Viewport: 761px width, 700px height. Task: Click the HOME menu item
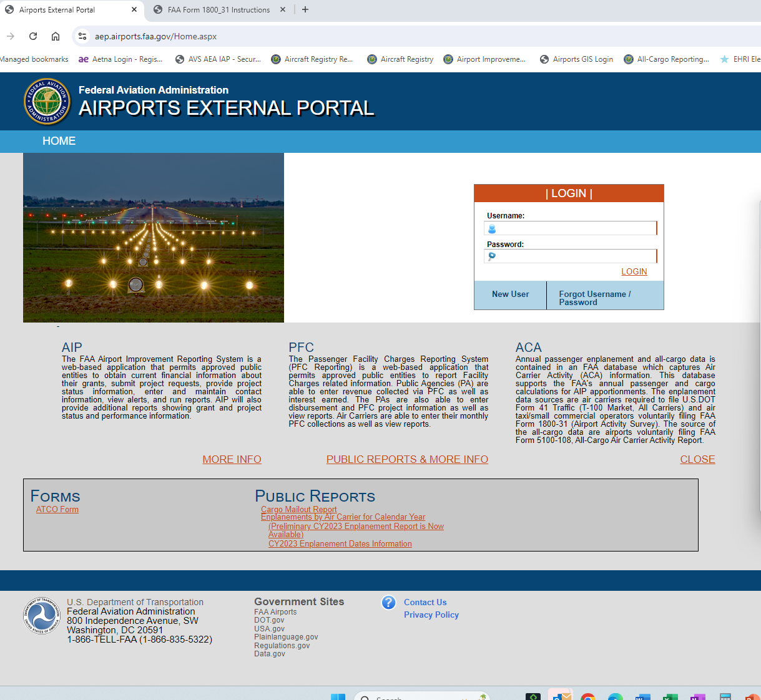pyautogui.click(x=59, y=141)
